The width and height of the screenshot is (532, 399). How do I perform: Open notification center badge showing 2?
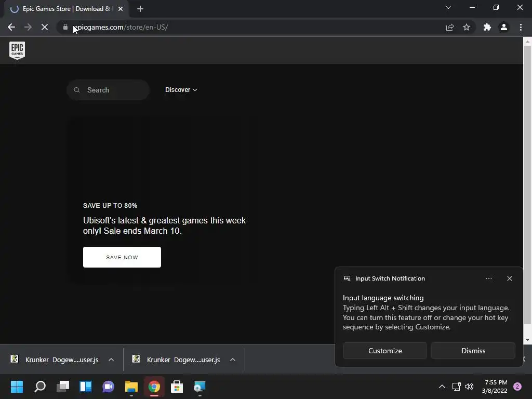pyautogui.click(x=517, y=387)
